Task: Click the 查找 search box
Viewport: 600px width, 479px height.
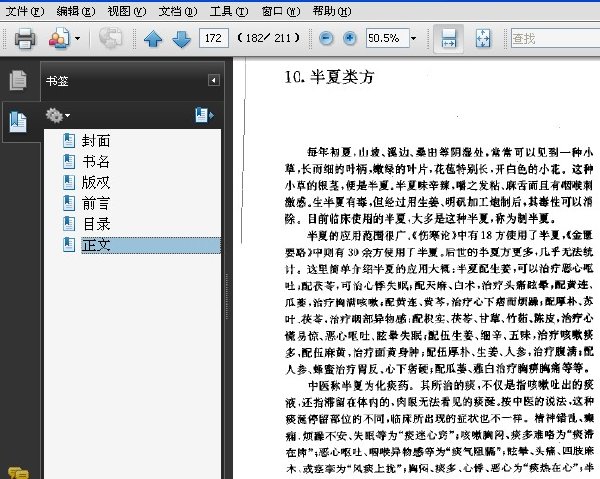Action: click(555, 38)
